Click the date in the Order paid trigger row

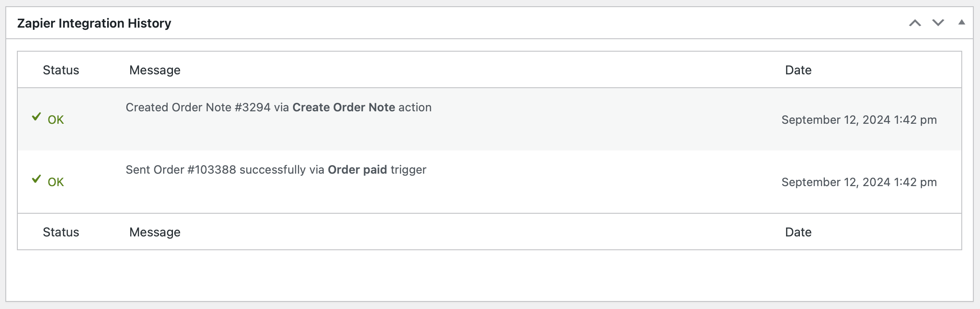[859, 182]
